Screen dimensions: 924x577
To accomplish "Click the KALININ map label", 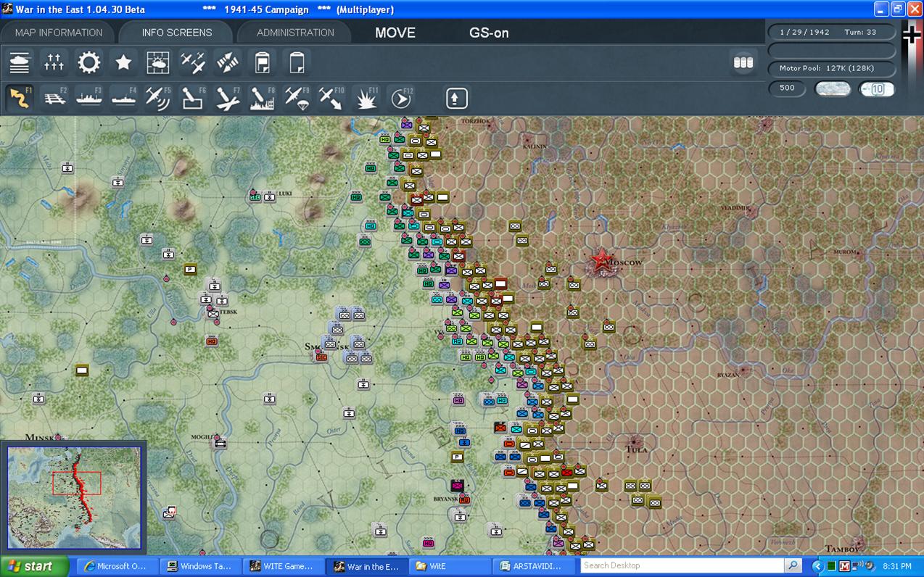I will [x=535, y=146].
